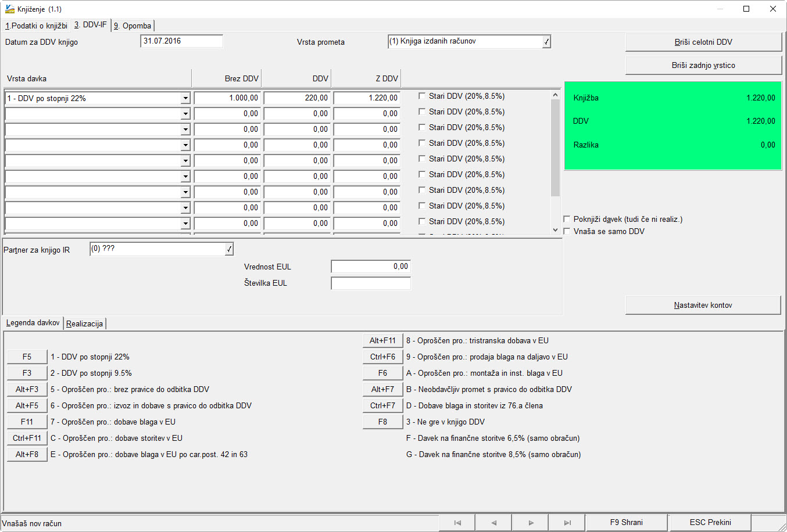Click F3 button for DDV po stopnji 9.5%
The width and height of the screenshot is (787, 532).
click(x=27, y=373)
